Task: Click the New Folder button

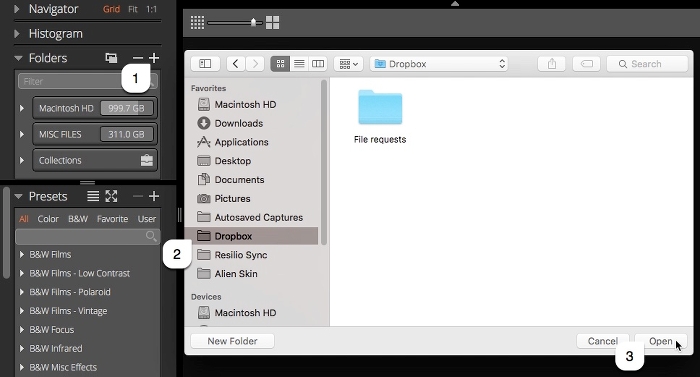Action: click(x=233, y=341)
